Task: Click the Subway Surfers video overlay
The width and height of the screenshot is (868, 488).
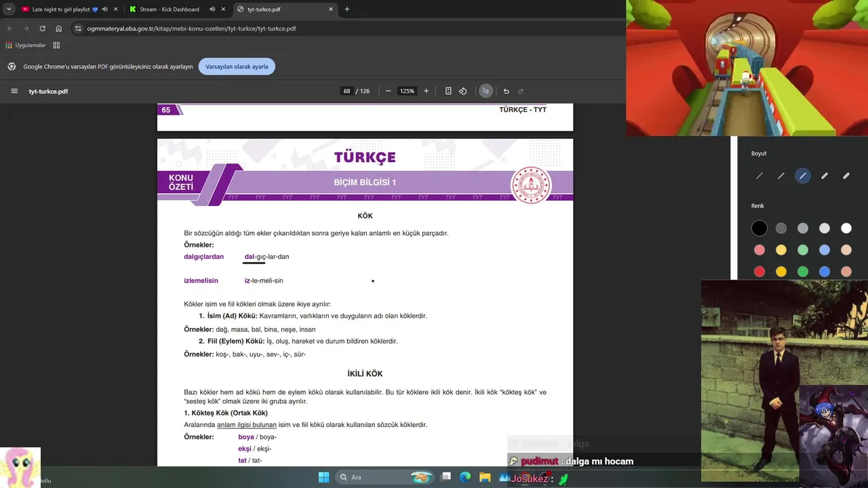Action: (747, 68)
